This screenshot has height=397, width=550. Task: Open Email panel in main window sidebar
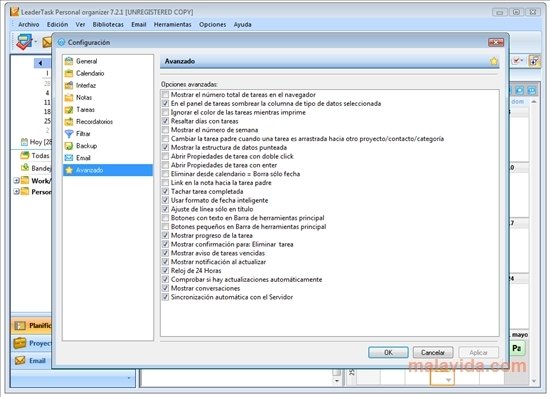point(32,361)
